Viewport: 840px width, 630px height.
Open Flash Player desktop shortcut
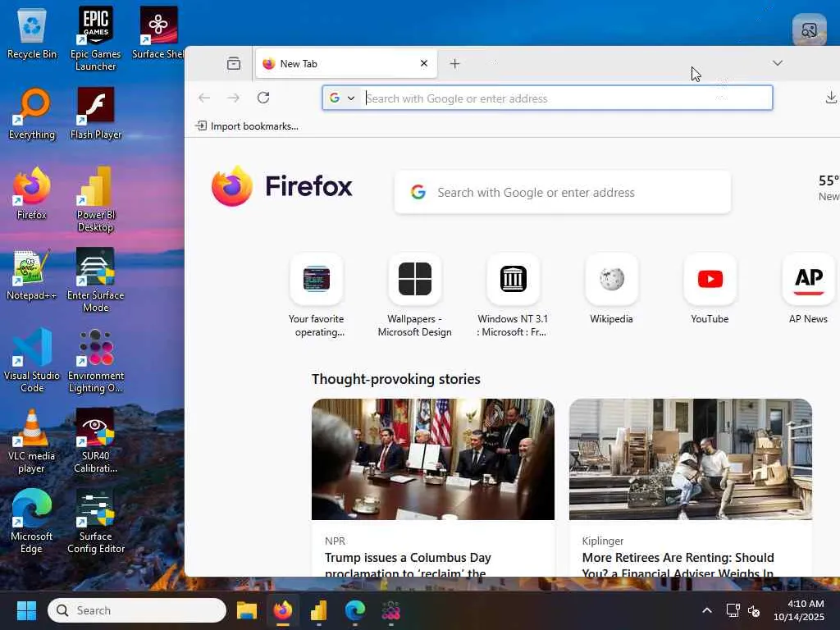point(95,113)
